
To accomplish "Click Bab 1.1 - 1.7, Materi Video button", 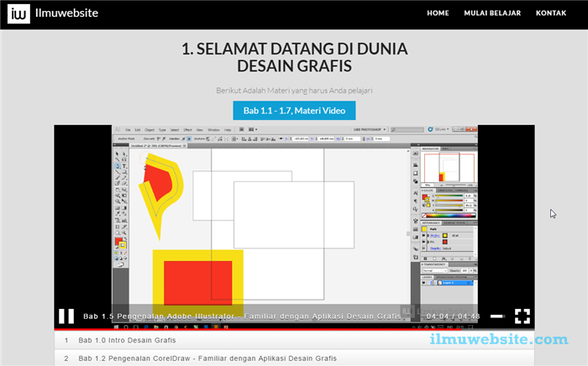I will point(294,111).
